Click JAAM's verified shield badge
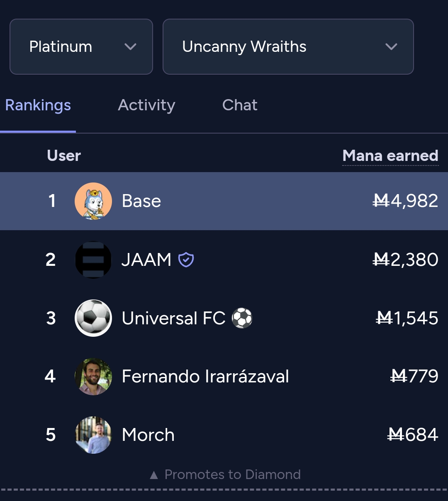Viewport: 448px width, 501px height. click(x=186, y=260)
